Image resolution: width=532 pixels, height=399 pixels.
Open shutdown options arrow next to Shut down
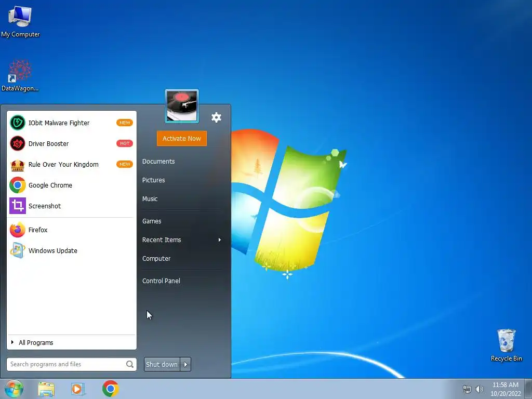click(x=185, y=364)
